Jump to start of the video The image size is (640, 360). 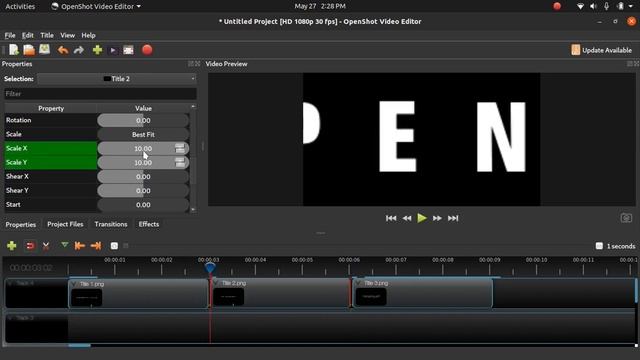click(391, 218)
